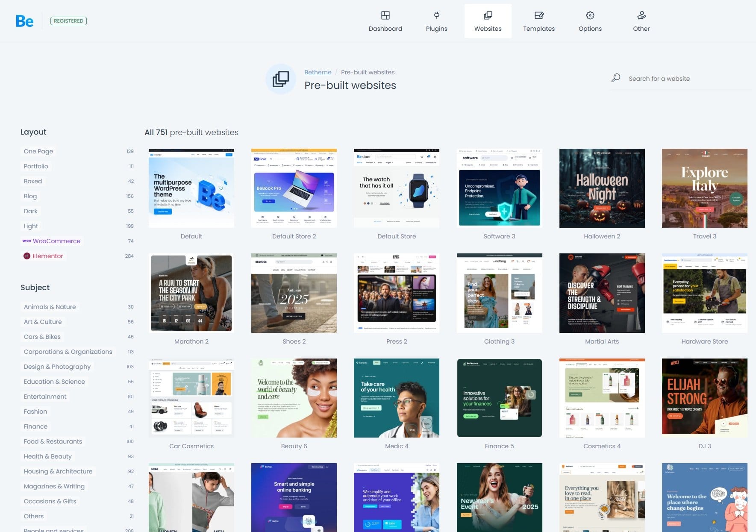
Task: Open the Plugins tab label
Action: pos(436,29)
